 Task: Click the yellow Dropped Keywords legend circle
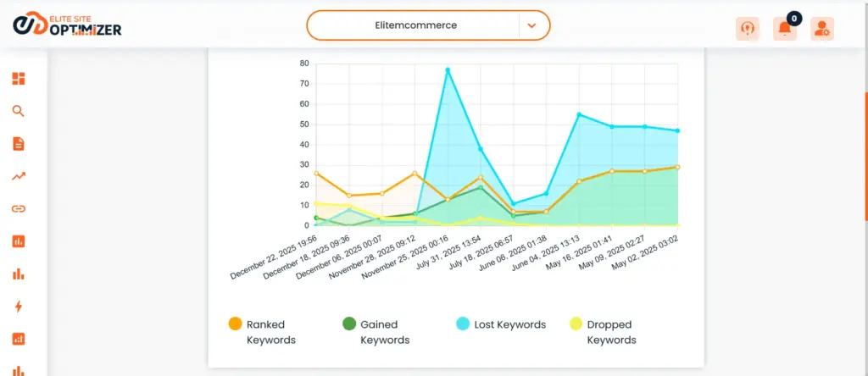pyautogui.click(x=576, y=323)
